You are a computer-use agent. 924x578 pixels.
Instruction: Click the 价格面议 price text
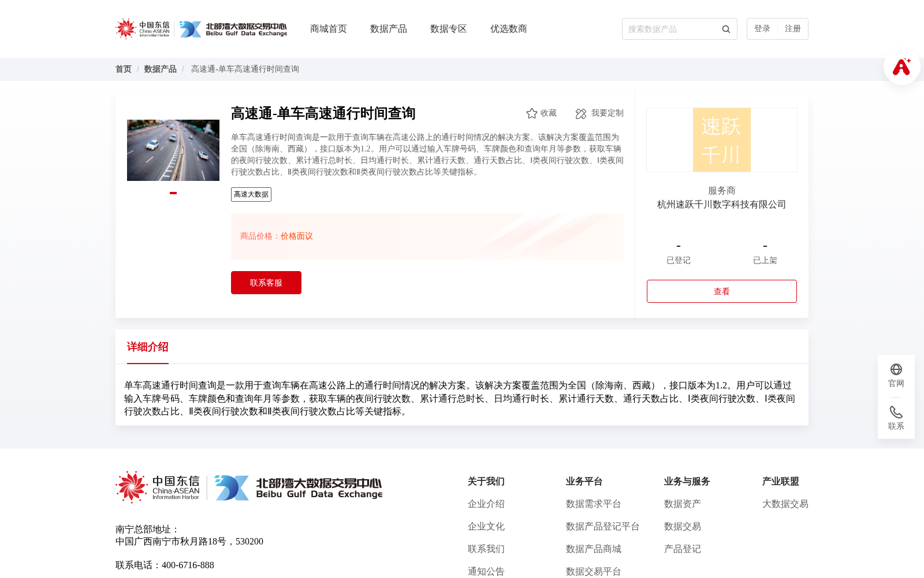(x=297, y=236)
